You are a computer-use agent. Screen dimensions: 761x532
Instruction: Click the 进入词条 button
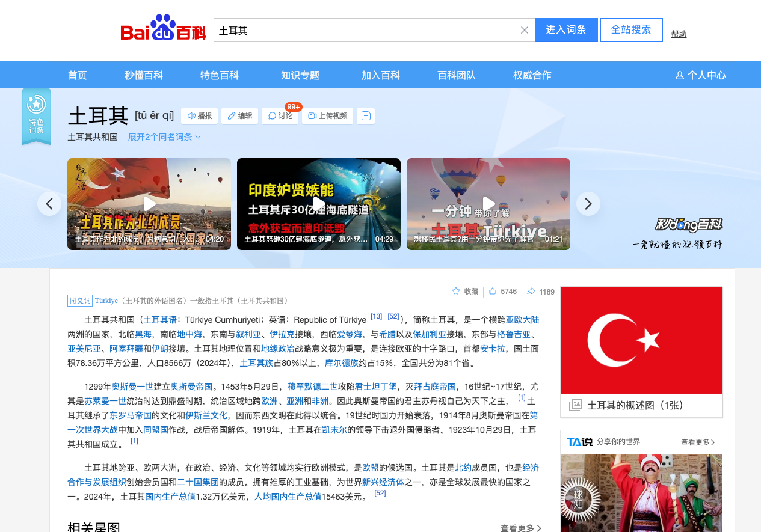(x=566, y=30)
